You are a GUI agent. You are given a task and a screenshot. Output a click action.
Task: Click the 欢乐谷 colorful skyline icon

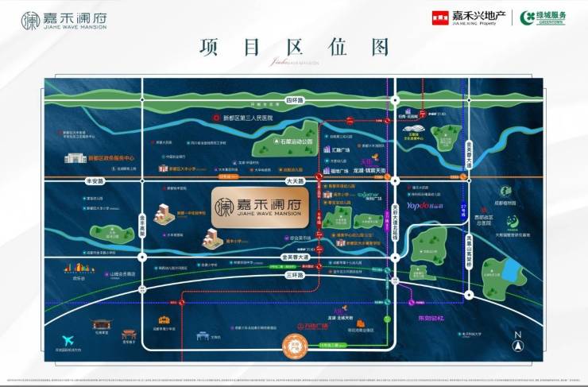click(x=79, y=268)
